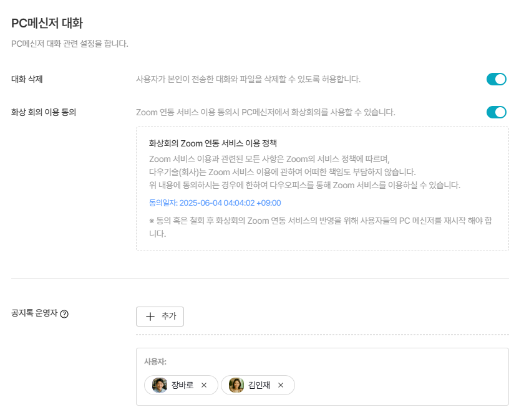
Task: Remove 장바로 with the X icon
Action: [x=203, y=385]
